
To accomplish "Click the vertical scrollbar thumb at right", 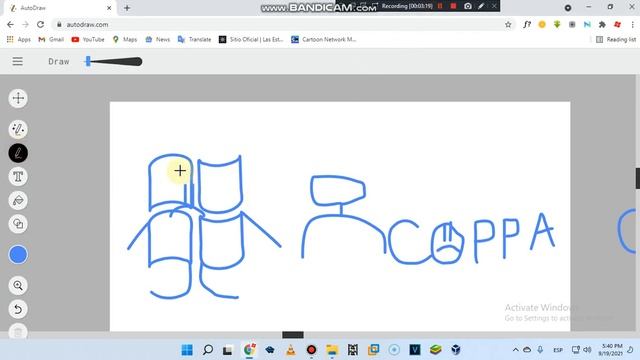I will tap(638, 178).
